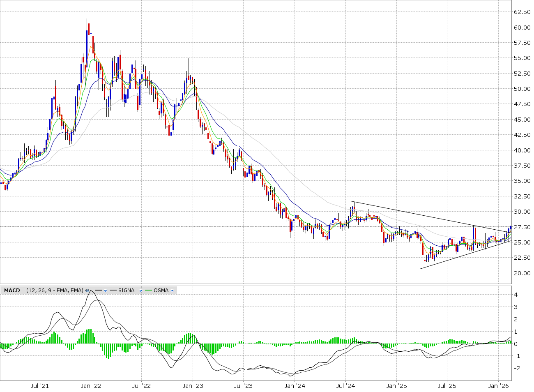Click the 60.00 price axis label
This screenshot has width=534, height=392.
[x=522, y=28]
